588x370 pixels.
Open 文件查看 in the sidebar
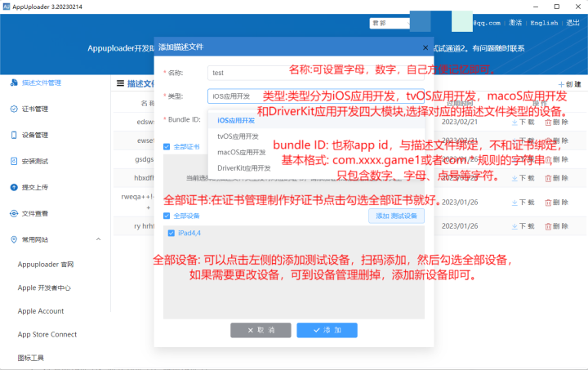click(x=34, y=213)
